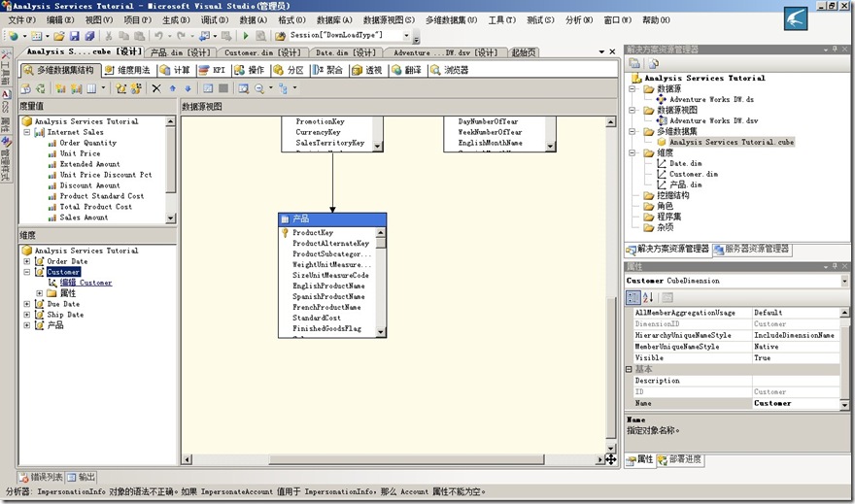Screen dimensions: 855x504
Task: Open the Customer.dim [设计] document tab
Action: pos(262,52)
